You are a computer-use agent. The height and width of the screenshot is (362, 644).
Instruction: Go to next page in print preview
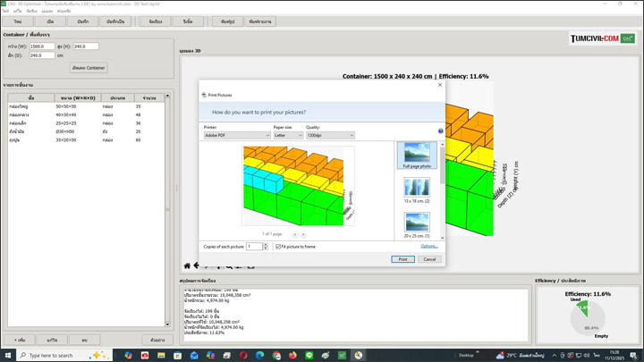[x=303, y=234]
